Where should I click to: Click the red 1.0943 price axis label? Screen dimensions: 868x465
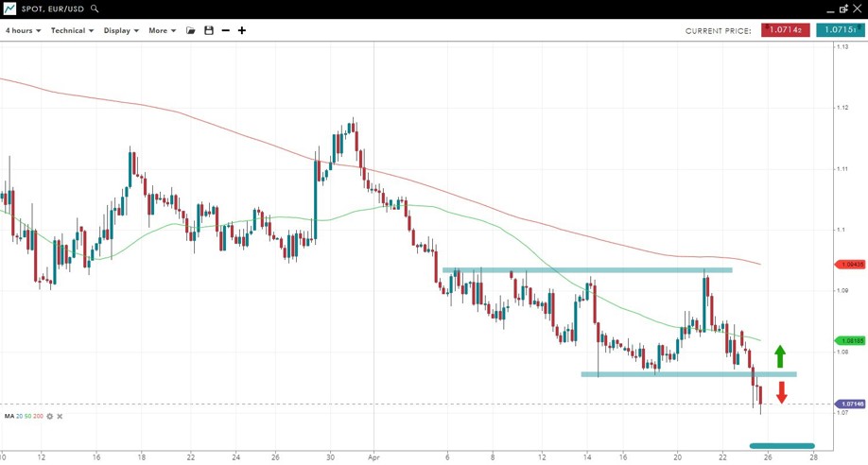coord(850,265)
